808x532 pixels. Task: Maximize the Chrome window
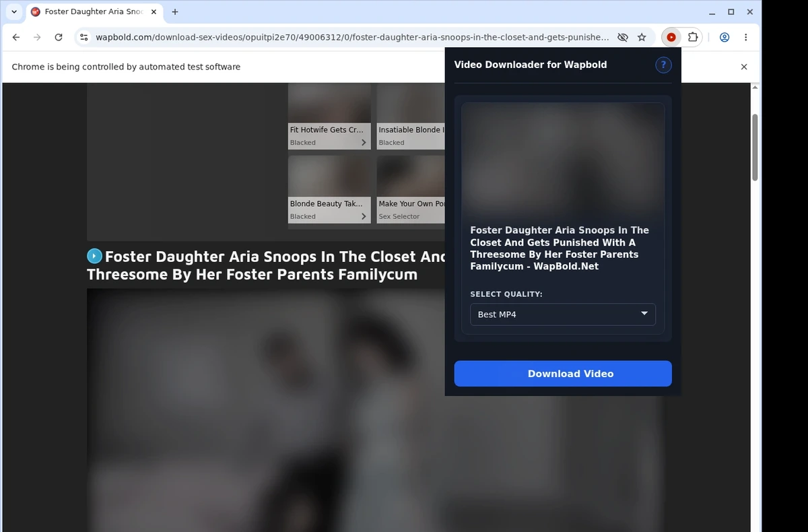pyautogui.click(x=731, y=12)
